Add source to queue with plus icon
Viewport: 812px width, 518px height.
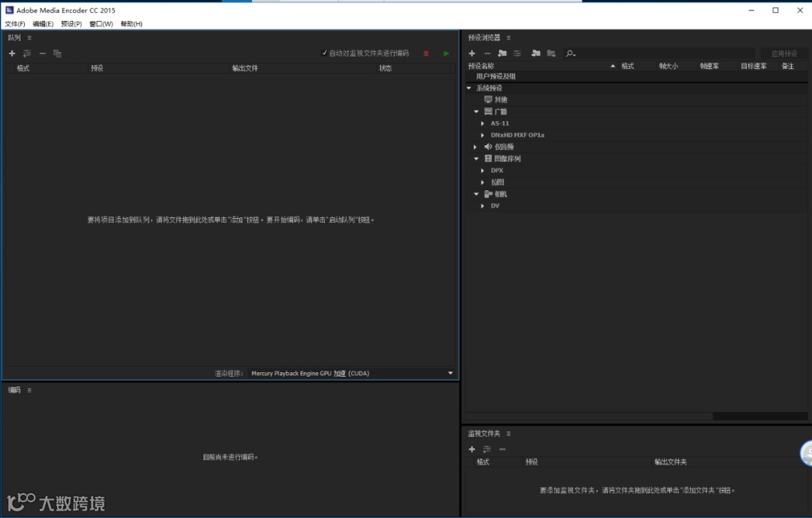[12, 53]
